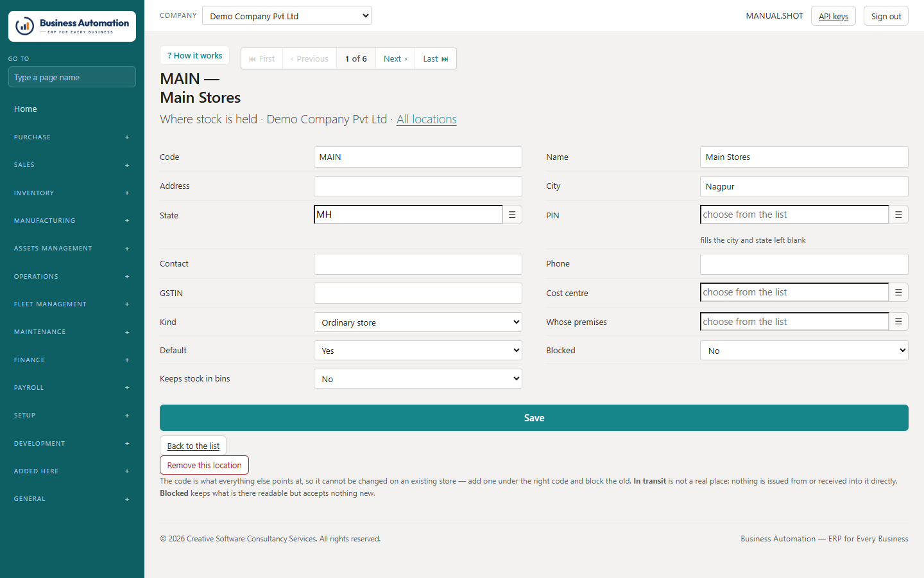The height and width of the screenshot is (578, 924).
Task: Open the Whose premises list picker icon
Action: (x=898, y=321)
